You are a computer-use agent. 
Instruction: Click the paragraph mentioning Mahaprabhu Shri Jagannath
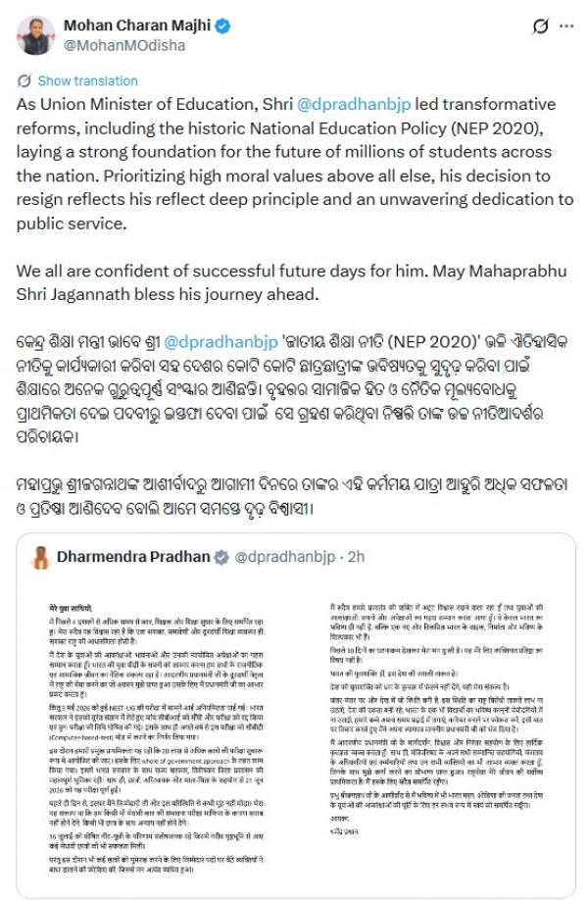tap(291, 282)
